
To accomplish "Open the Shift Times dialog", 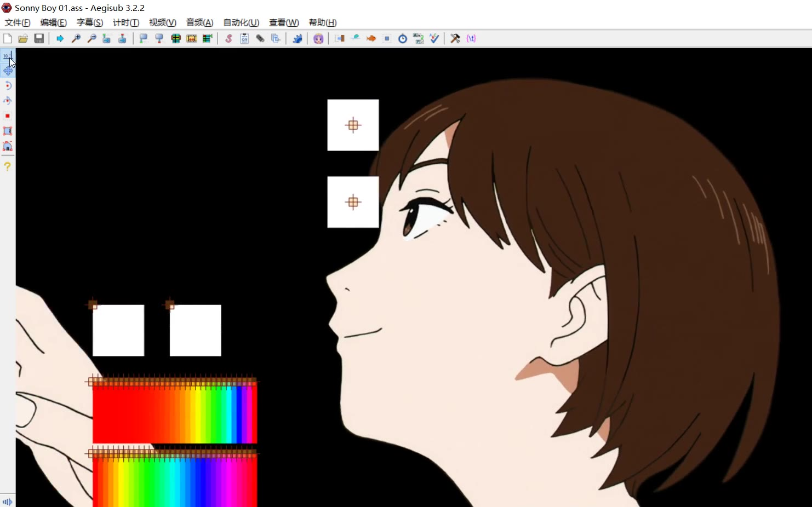I will coord(340,38).
